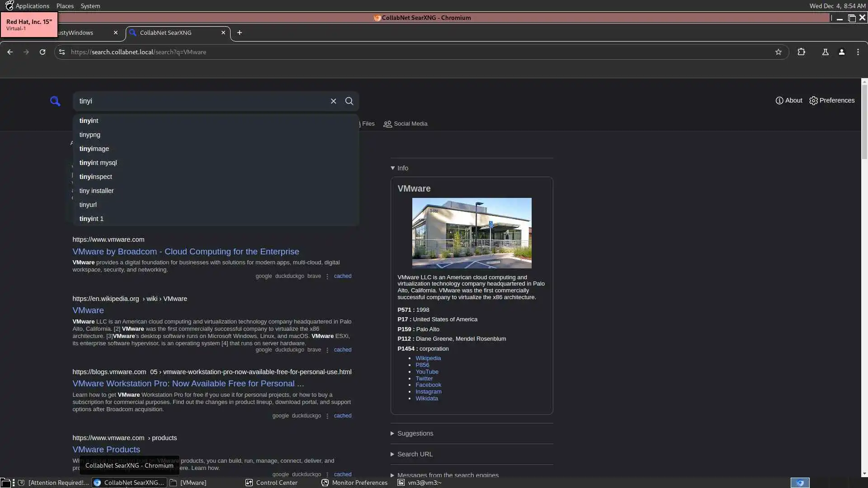Clear the search box with X icon

333,101
